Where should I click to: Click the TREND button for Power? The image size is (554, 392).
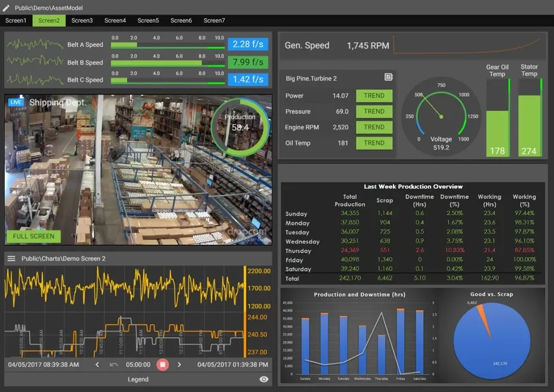tap(374, 96)
